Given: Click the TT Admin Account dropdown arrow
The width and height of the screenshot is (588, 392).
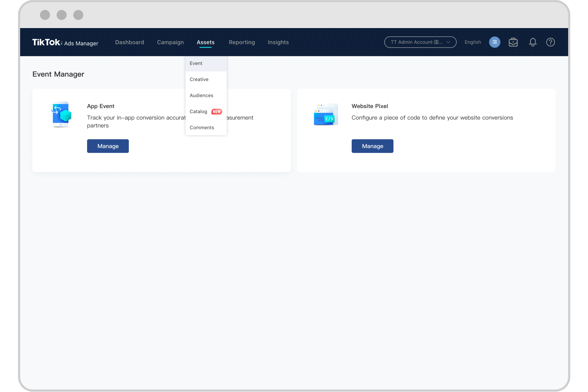Looking at the screenshot, I should coord(450,42).
